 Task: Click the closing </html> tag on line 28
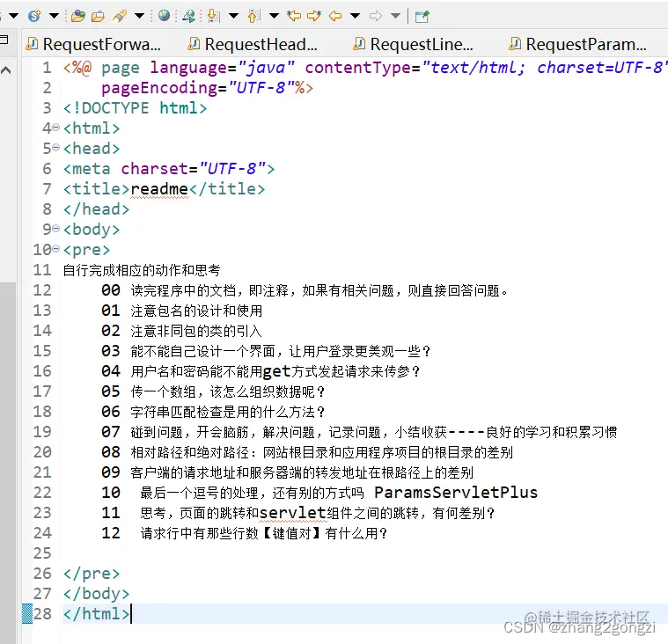point(96,614)
